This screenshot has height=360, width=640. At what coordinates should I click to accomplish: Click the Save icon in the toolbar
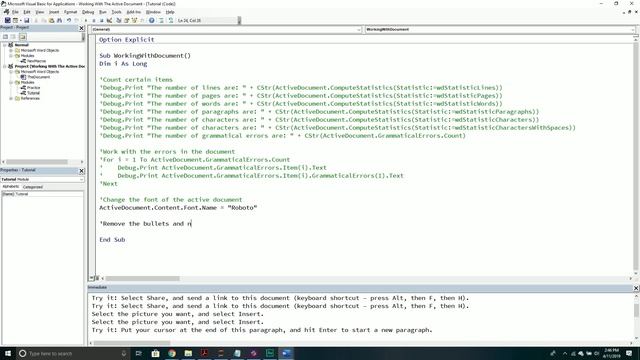click(x=27, y=20)
